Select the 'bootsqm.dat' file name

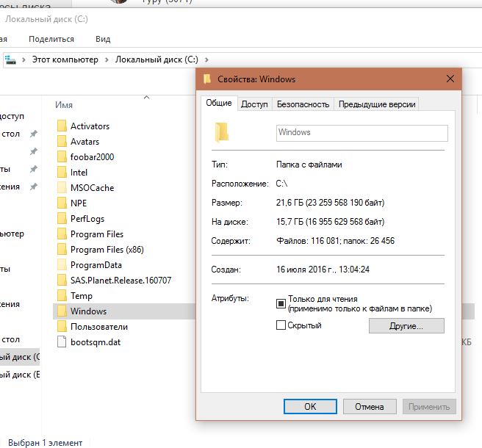[x=96, y=342]
